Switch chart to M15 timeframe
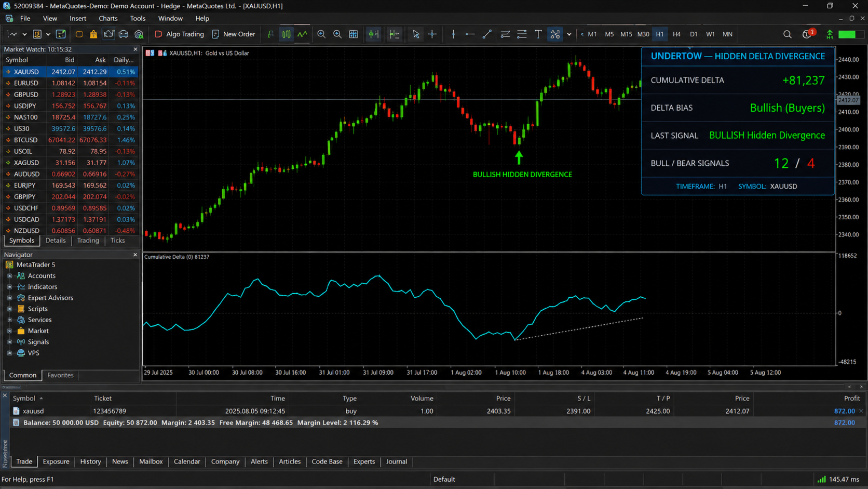Image resolution: width=868 pixels, height=489 pixels. click(x=626, y=34)
